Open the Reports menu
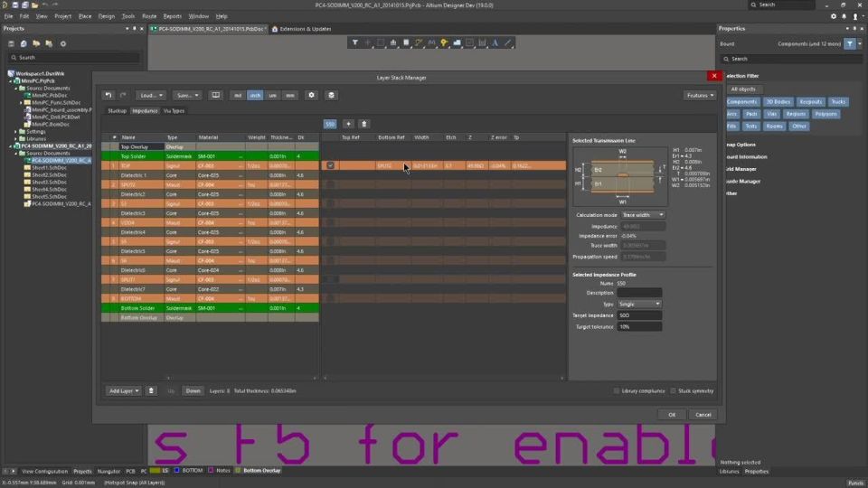This screenshot has width=868, height=488. point(172,16)
